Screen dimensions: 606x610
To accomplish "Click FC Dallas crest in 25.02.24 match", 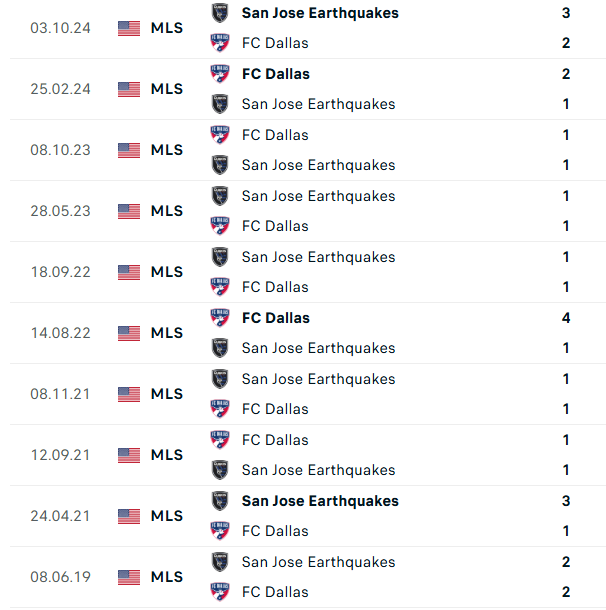I will click(x=220, y=74).
